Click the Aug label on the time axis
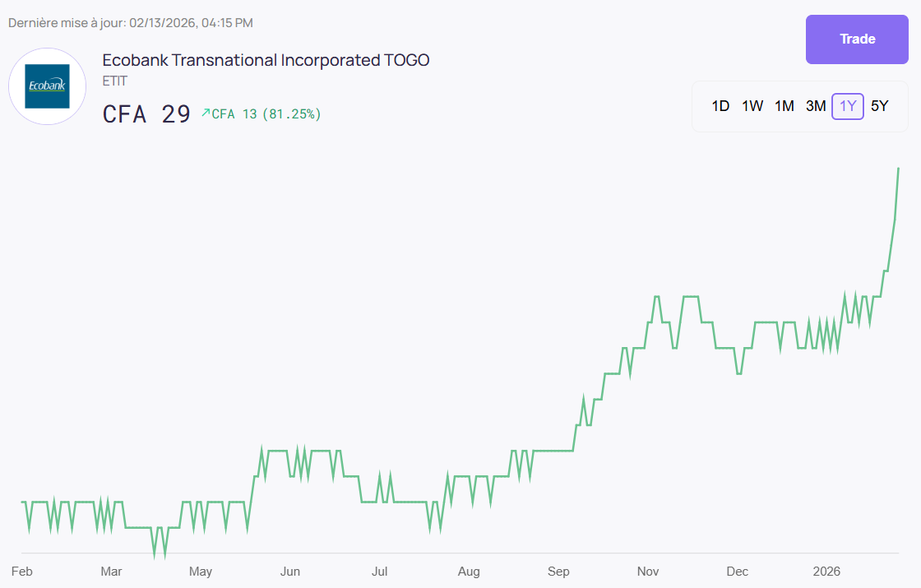921x588 pixels. pyautogui.click(x=469, y=572)
